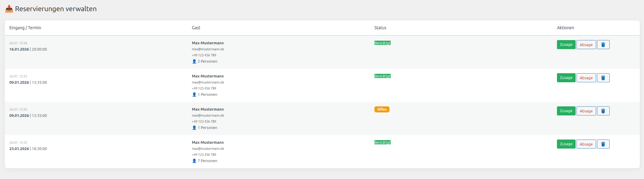Click the orange Offen status badge
The height and width of the screenshot is (179, 644).
pyautogui.click(x=382, y=109)
